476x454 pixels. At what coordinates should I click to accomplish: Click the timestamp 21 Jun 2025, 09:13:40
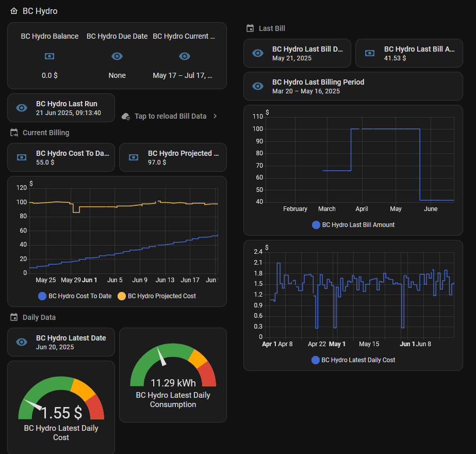pyautogui.click(x=69, y=113)
